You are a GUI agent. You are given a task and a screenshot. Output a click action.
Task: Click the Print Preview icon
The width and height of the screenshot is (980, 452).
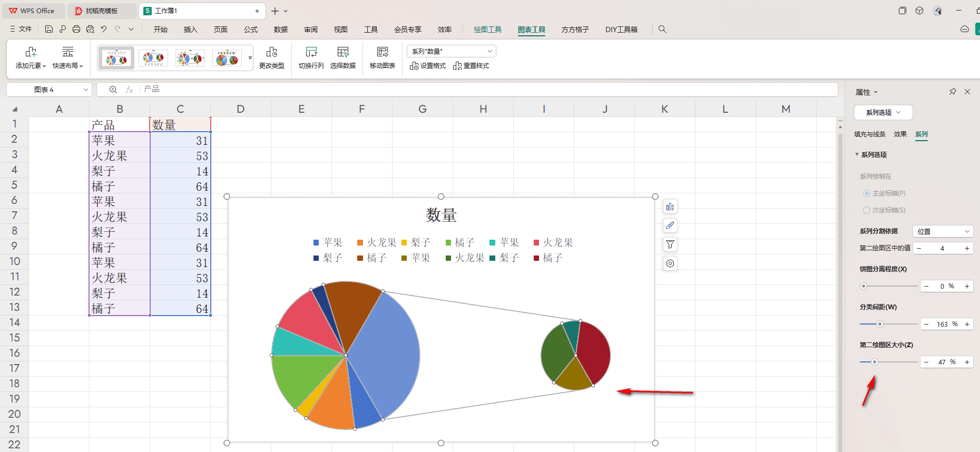(90, 30)
